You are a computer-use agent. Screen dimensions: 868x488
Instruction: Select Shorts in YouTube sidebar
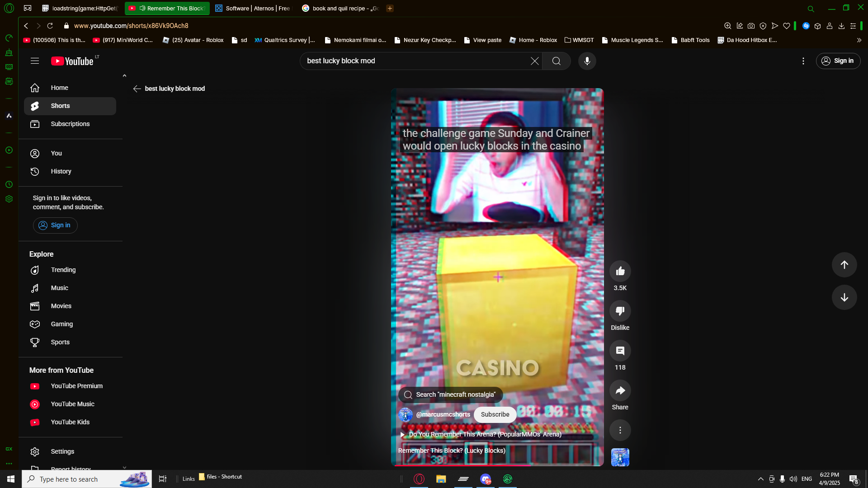[70, 106]
